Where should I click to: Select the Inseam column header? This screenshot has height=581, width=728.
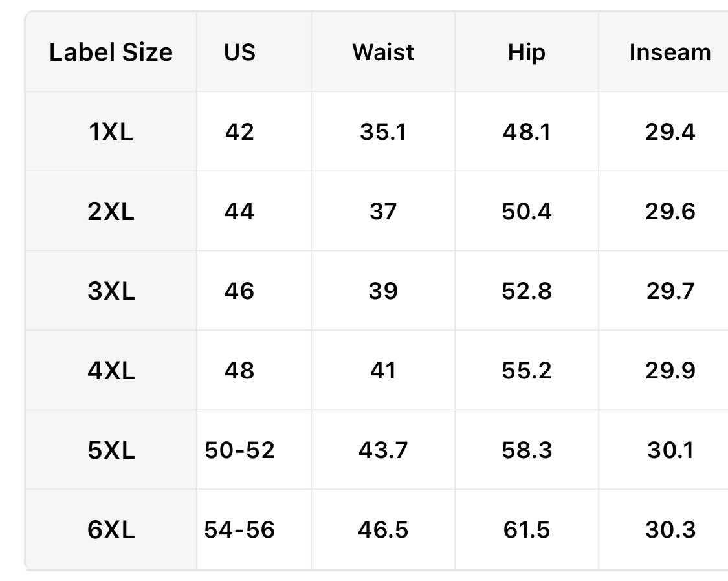click(670, 52)
